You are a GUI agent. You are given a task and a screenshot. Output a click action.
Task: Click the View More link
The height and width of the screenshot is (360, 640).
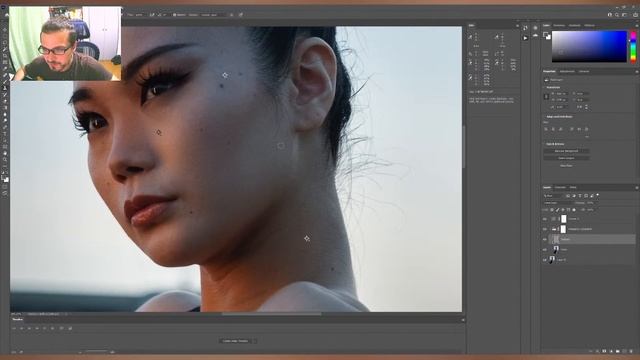[x=566, y=165]
